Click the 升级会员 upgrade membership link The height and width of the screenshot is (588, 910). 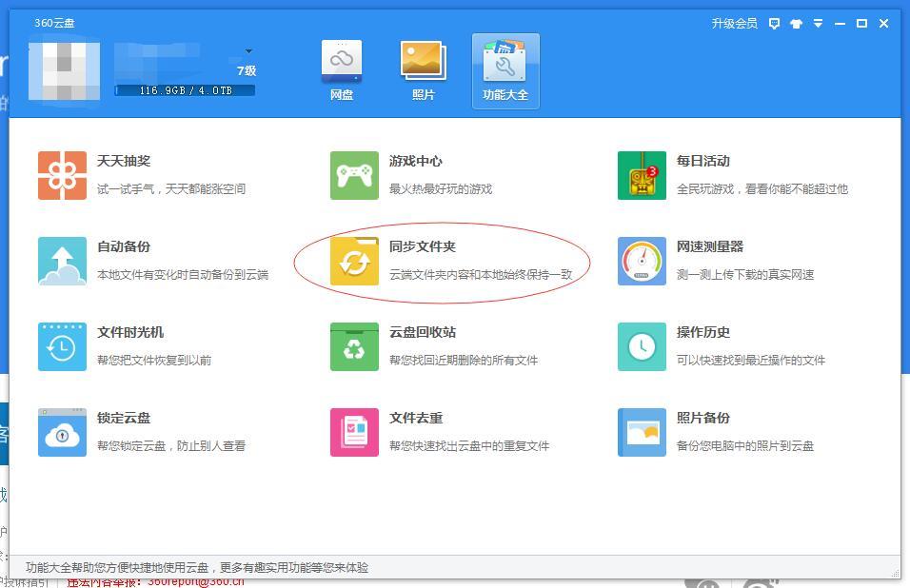736,24
